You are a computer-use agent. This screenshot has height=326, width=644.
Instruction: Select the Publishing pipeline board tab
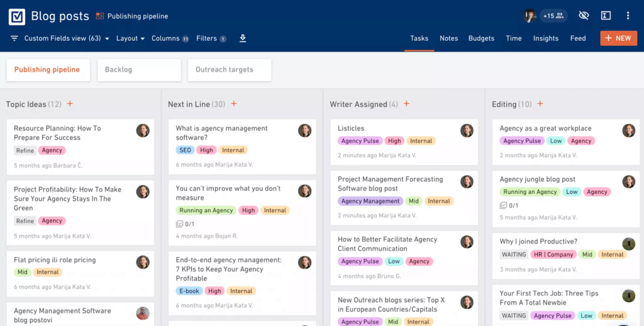[x=48, y=70]
